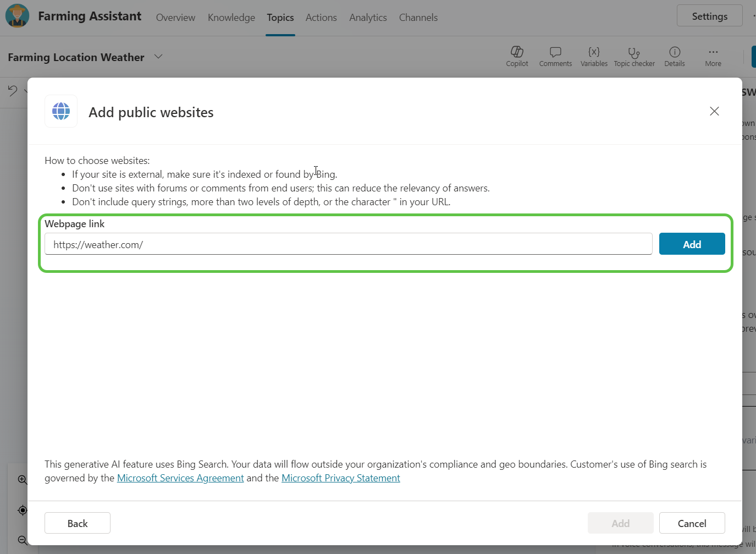
Task: Click the recenter canvas target icon
Action: [x=23, y=510]
